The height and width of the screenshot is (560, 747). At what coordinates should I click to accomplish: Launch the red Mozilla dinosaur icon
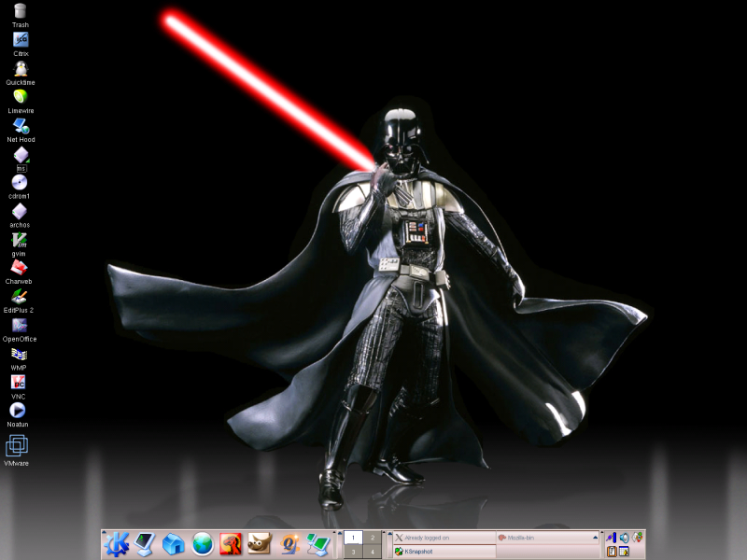(x=231, y=544)
